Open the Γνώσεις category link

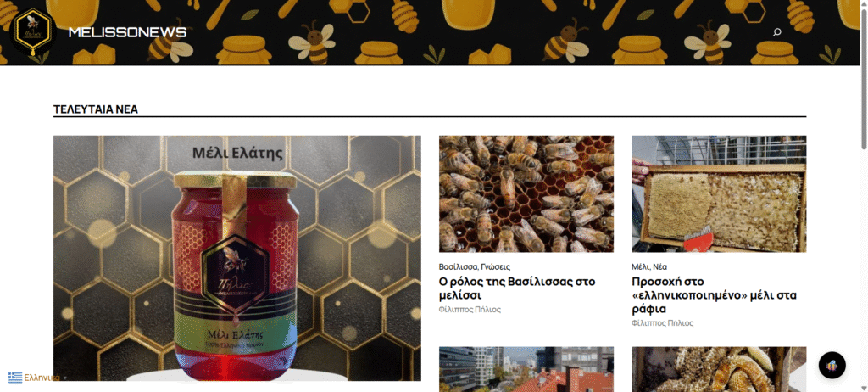pyautogui.click(x=495, y=266)
